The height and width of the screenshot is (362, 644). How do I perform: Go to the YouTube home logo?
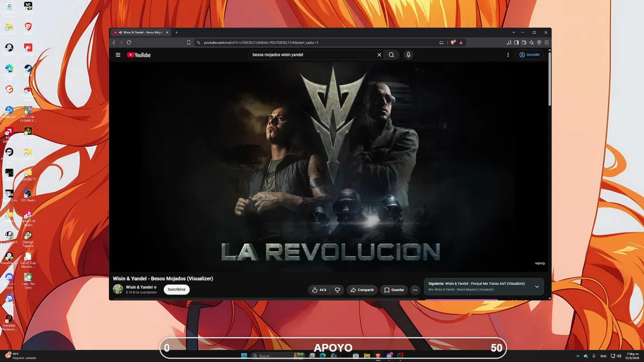coord(139,55)
